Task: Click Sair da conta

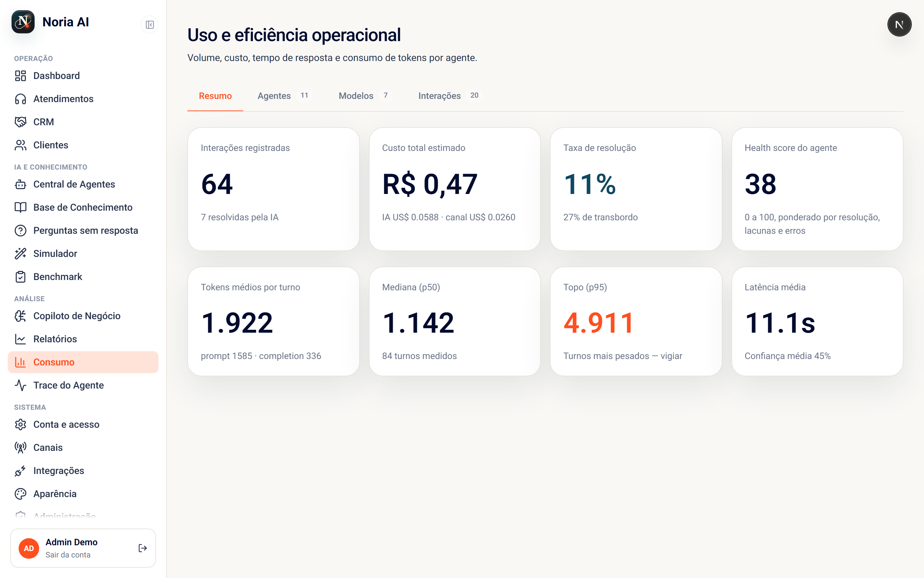Action: (x=68, y=555)
